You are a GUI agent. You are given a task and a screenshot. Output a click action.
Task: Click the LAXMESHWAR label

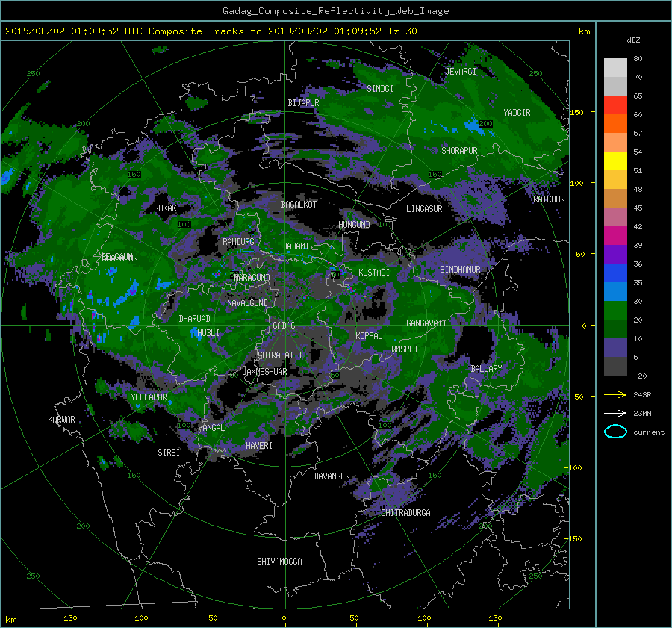click(x=264, y=372)
